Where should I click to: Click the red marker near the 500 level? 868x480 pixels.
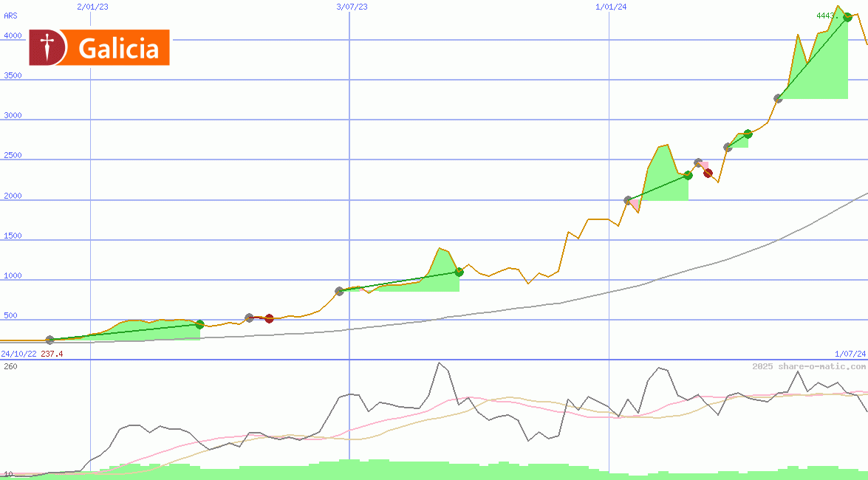click(270, 319)
